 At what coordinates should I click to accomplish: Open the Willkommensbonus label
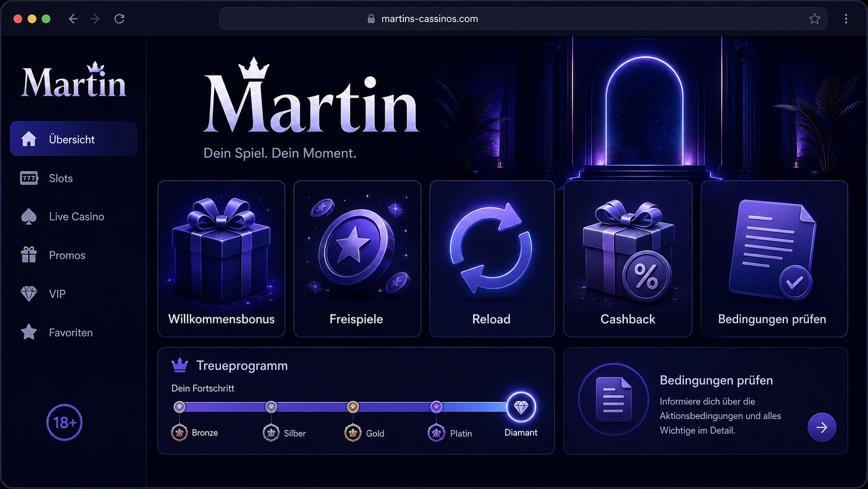click(222, 319)
